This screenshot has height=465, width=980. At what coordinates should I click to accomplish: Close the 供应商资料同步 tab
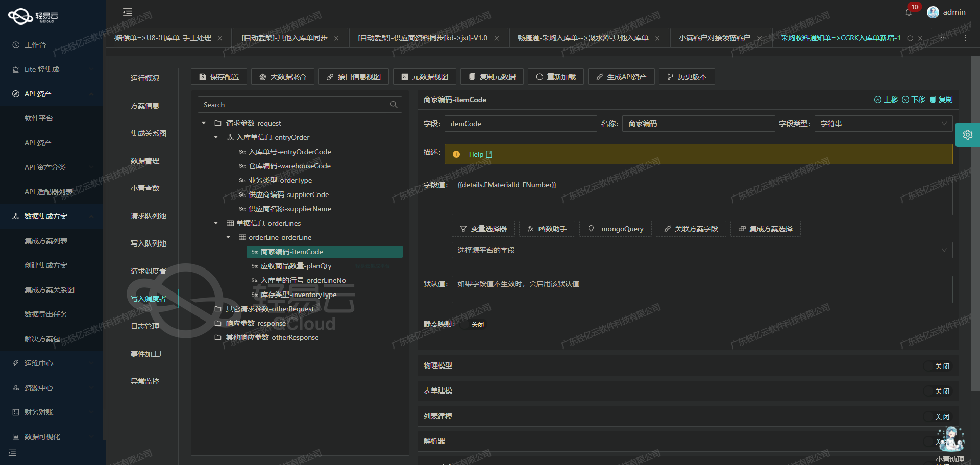pyautogui.click(x=497, y=38)
